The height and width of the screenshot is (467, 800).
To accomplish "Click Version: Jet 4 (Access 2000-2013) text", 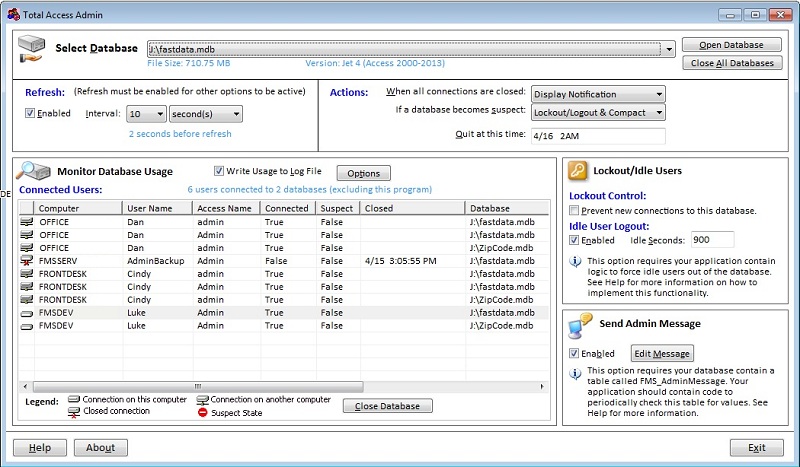I will pos(375,63).
